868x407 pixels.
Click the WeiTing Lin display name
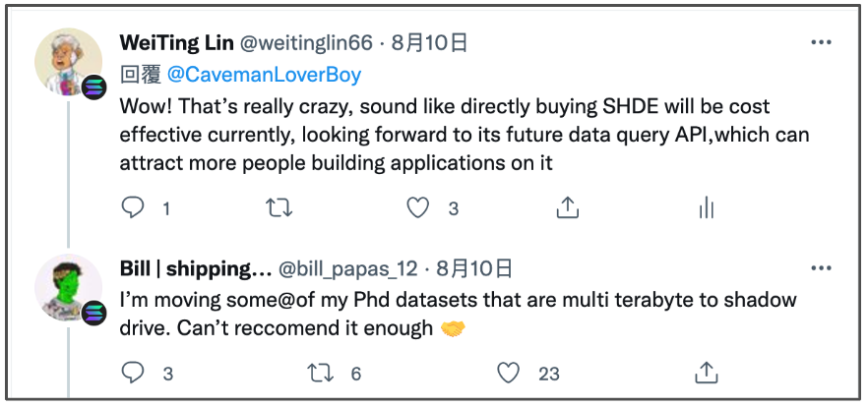[x=176, y=43]
